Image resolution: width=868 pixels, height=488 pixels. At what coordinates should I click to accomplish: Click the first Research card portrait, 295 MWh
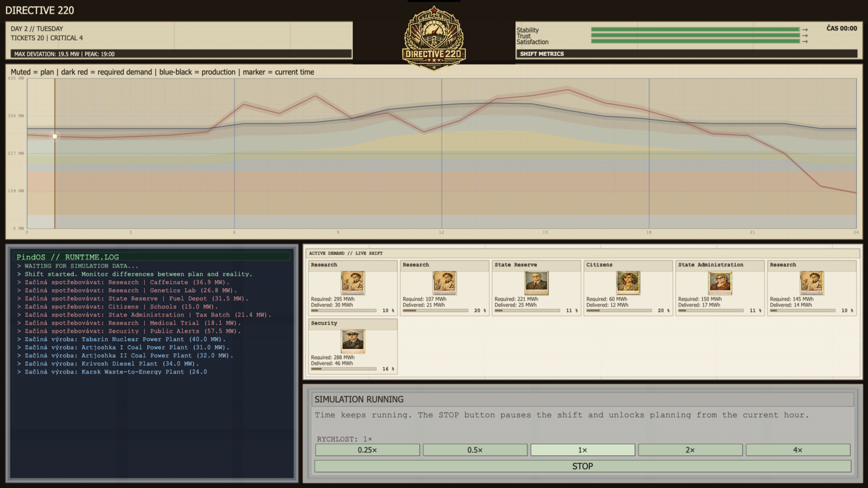point(353,283)
